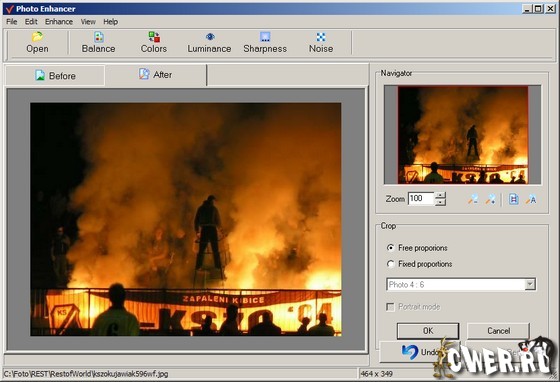The width and height of the screenshot is (560, 382).
Task: Click the Open folder icon in toolbar
Action: (37, 36)
